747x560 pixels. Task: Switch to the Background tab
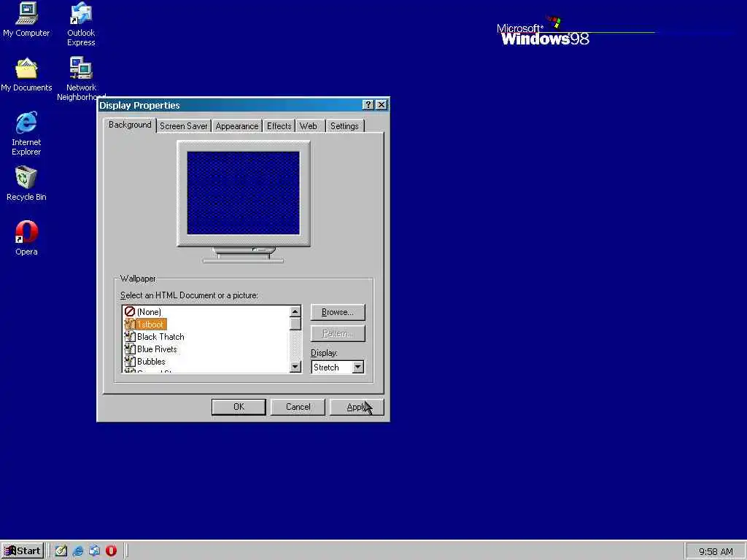pos(130,125)
